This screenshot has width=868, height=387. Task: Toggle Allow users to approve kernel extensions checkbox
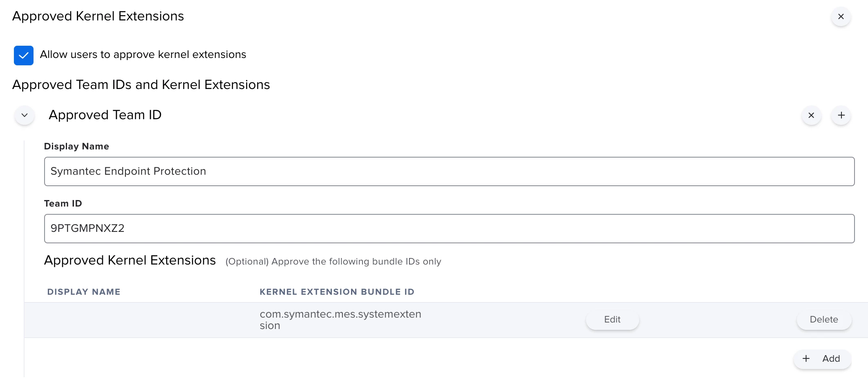[x=24, y=56]
